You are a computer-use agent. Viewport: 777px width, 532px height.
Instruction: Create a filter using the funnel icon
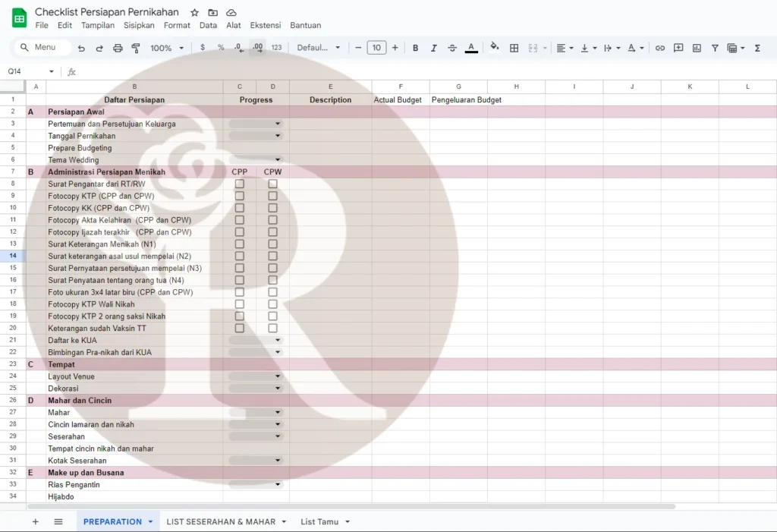[x=715, y=47]
